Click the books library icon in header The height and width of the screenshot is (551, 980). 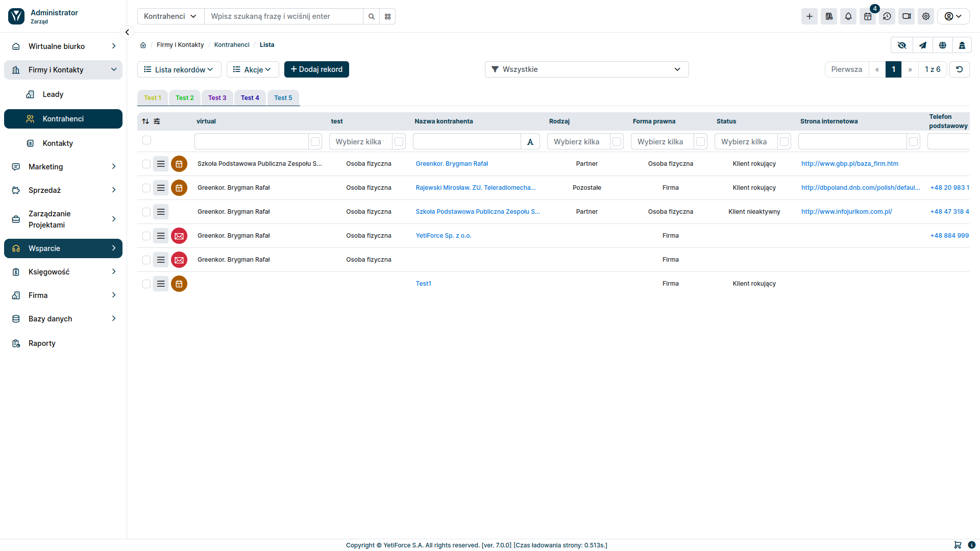click(x=829, y=16)
